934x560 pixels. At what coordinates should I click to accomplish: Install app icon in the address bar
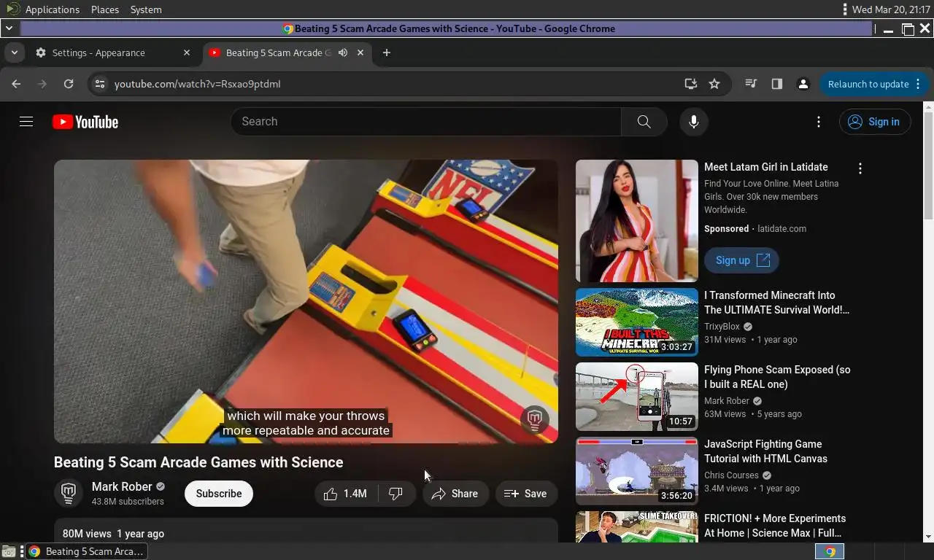[x=690, y=84]
